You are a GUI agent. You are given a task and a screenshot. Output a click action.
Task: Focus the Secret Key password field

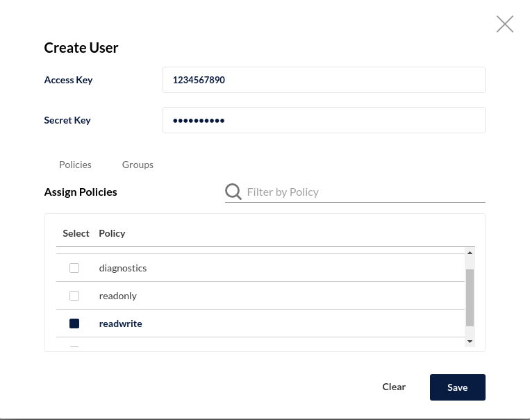click(x=324, y=120)
